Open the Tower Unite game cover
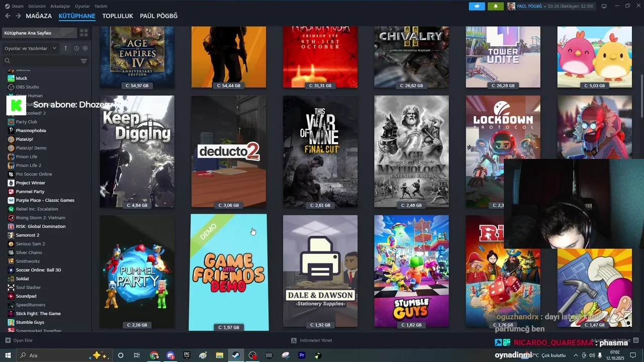This screenshot has width=644, height=362. (x=503, y=57)
